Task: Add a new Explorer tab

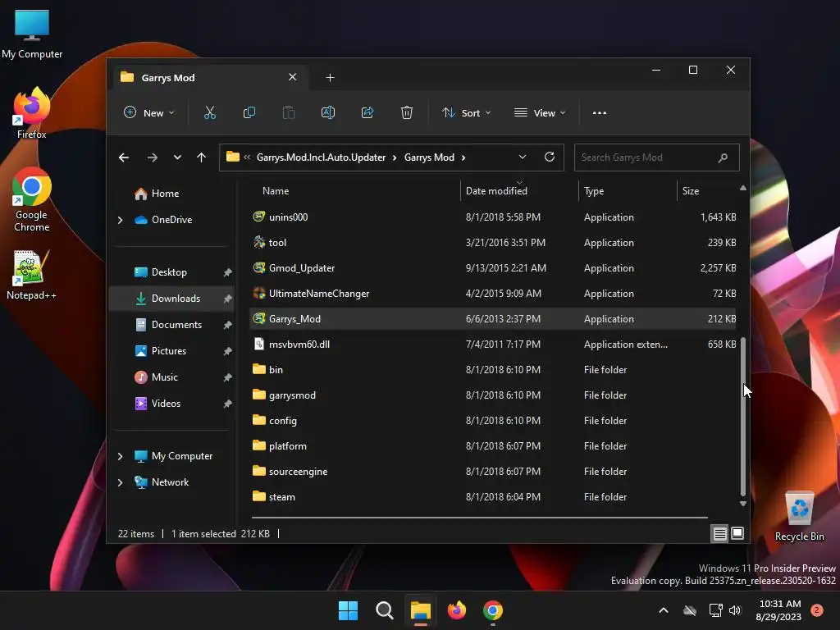Action: [x=330, y=78]
